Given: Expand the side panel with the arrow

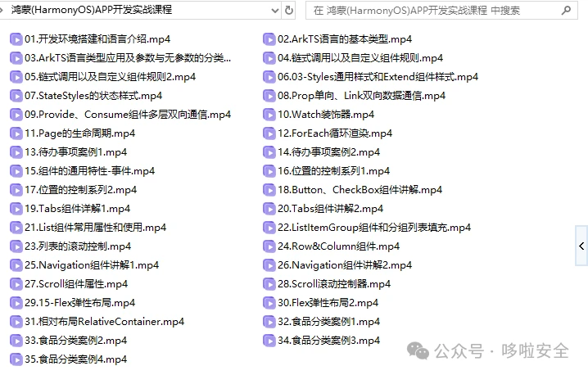Looking at the screenshot, I should (581, 246).
